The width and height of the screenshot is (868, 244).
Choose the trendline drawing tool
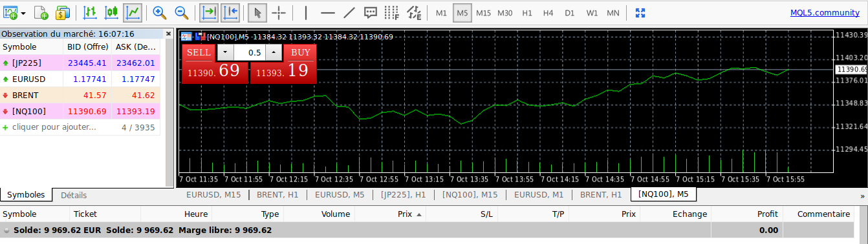pyautogui.click(x=349, y=12)
